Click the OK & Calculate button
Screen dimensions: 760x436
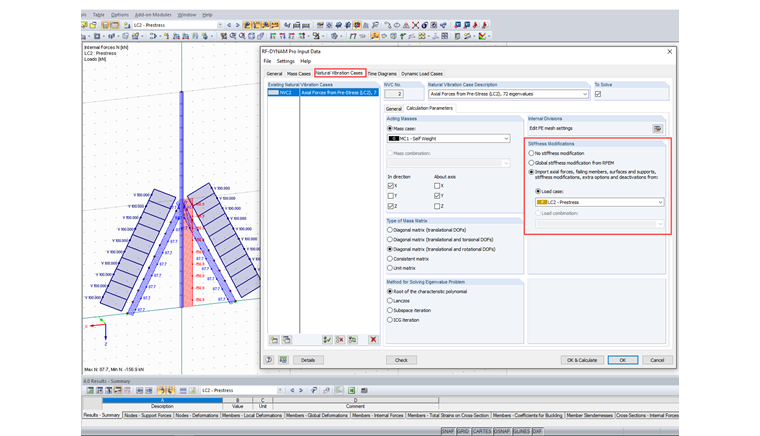(581, 360)
